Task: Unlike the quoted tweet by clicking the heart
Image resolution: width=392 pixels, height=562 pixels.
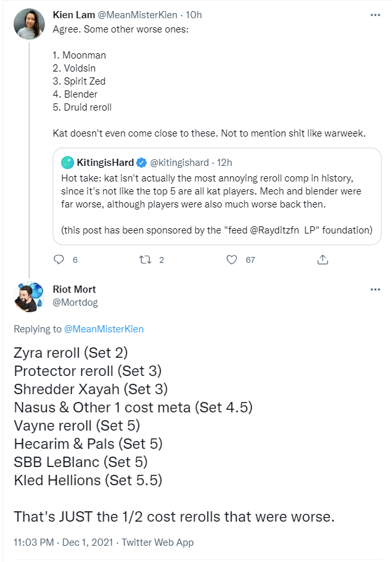Action: 231,260
